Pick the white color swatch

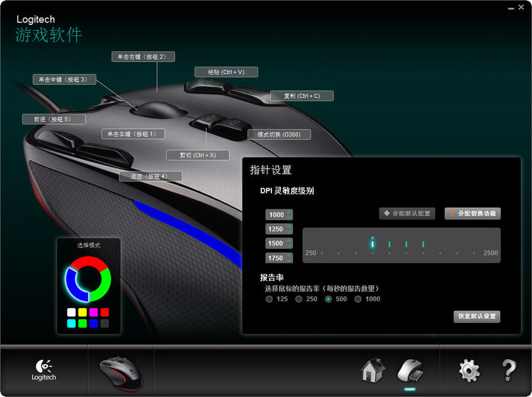click(x=71, y=312)
